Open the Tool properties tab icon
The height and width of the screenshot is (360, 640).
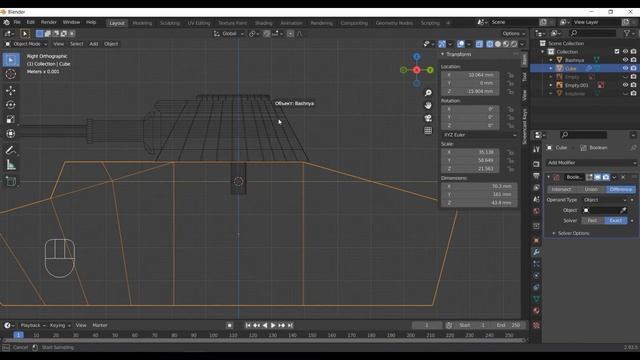tap(536, 149)
